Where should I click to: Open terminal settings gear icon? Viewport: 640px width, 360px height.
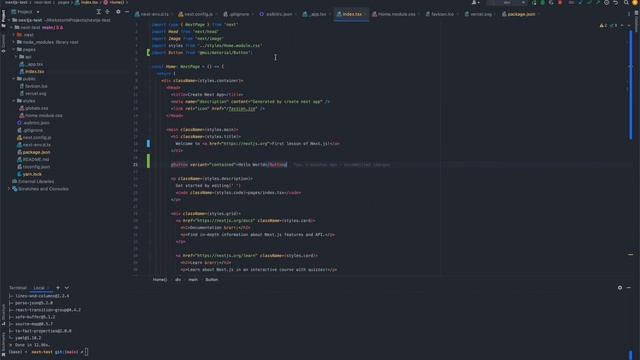[620, 288]
